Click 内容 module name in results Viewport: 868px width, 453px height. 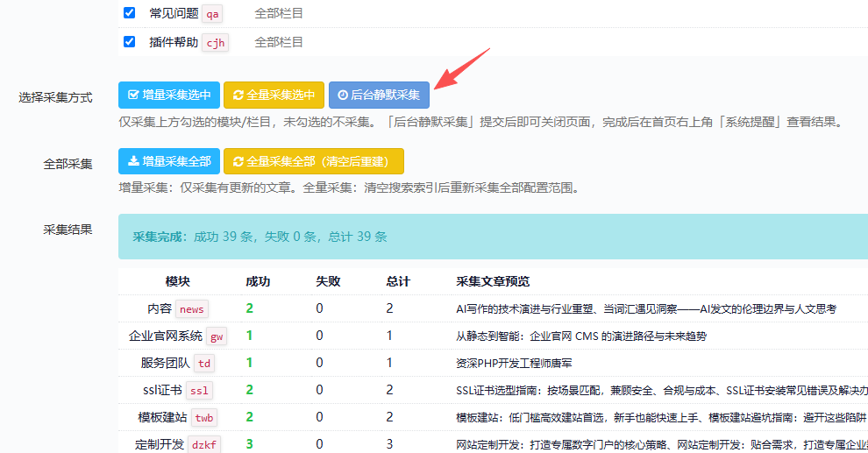point(160,308)
